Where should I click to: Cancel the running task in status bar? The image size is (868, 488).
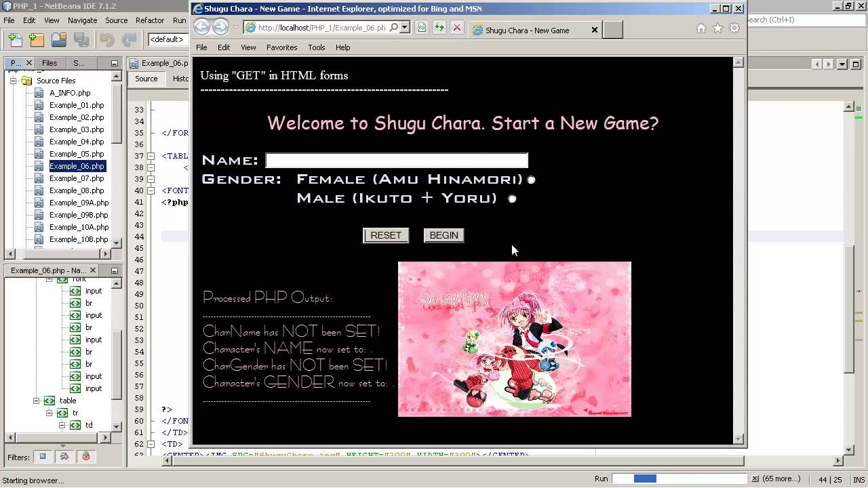[x=755, y=479]
